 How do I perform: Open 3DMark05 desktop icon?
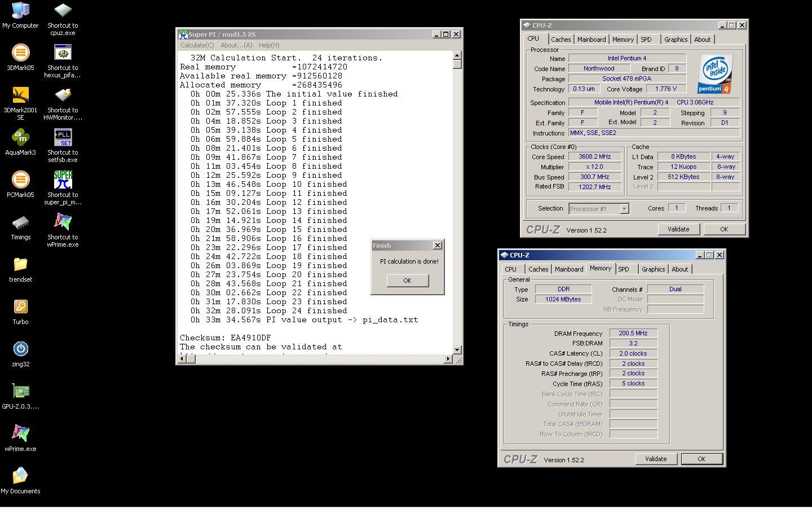click(x=20, y=58)
